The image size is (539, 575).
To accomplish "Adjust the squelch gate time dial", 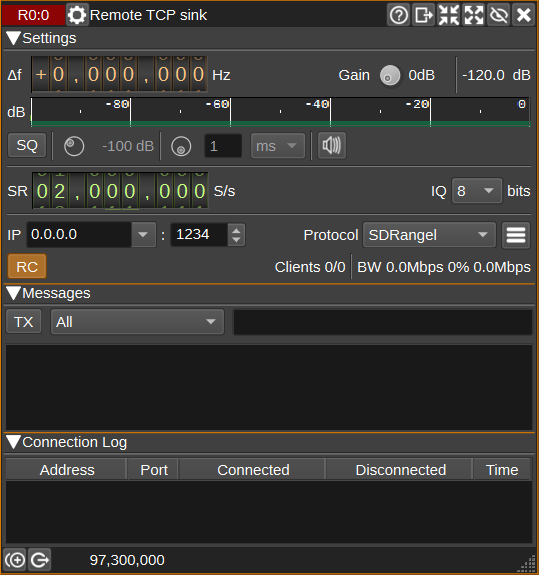I will 181,146.
